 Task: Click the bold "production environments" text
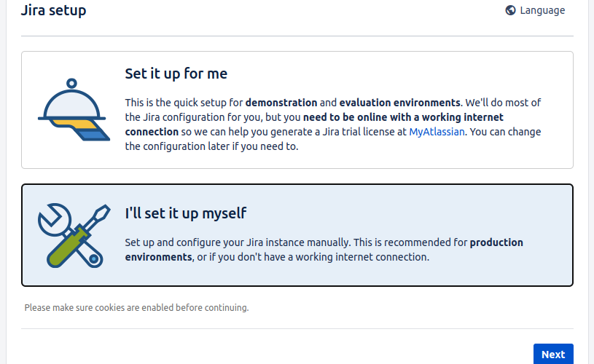point(324,250)
